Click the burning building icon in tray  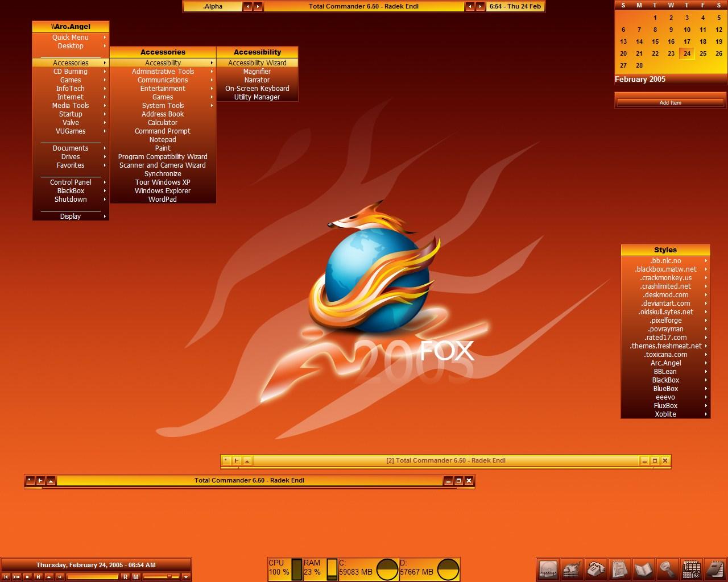pos(572,569)
